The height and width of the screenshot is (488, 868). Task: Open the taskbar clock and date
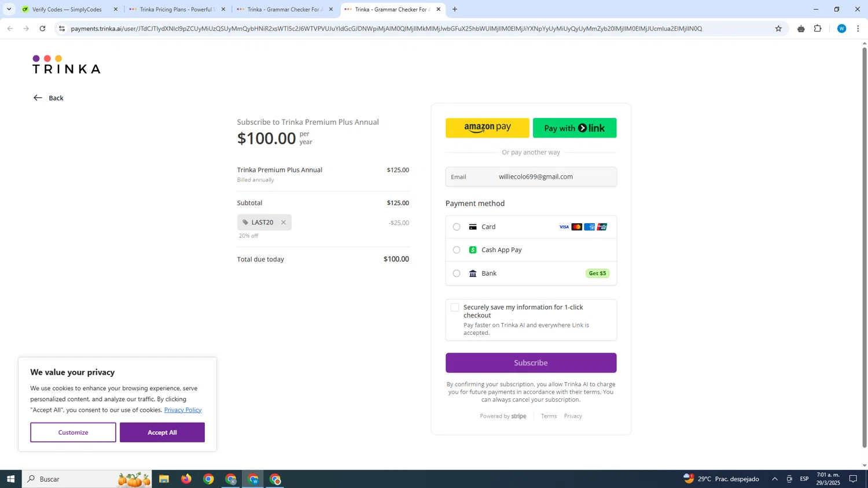(x=828, y=479)
